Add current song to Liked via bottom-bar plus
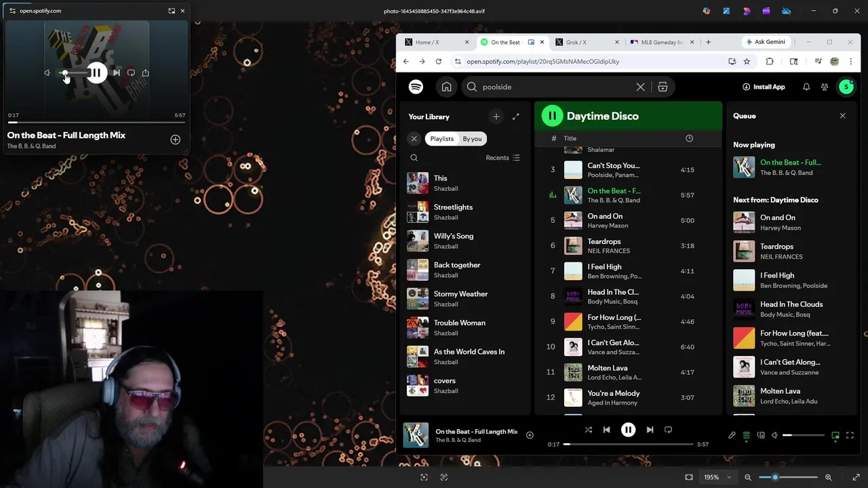868x488 pixels. [x=530, y=435]
